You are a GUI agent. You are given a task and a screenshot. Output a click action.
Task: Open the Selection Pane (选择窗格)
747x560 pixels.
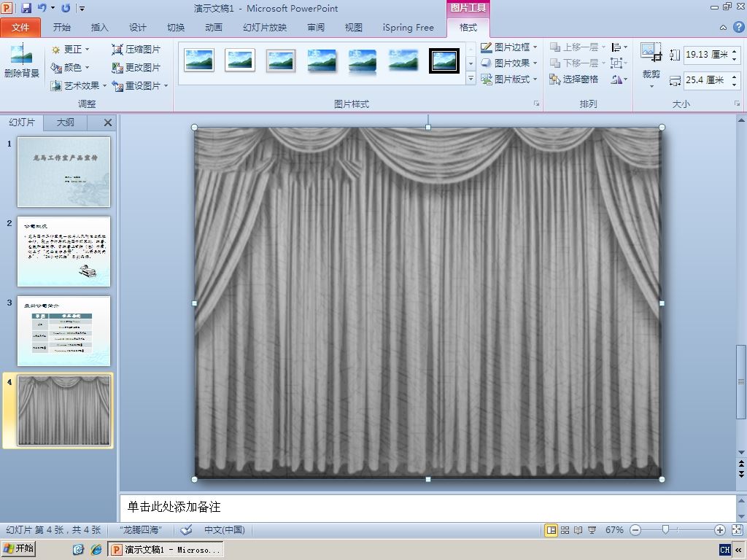(x=574, y=79)
